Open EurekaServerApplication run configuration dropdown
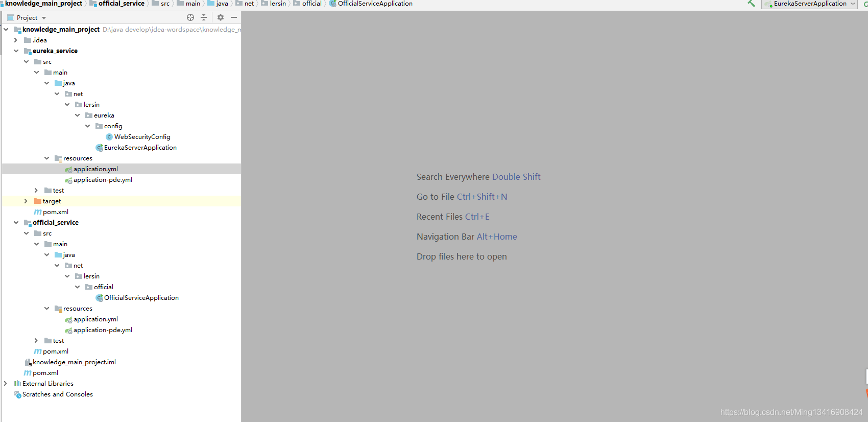 pyautogui.click(x=809, y=4)
